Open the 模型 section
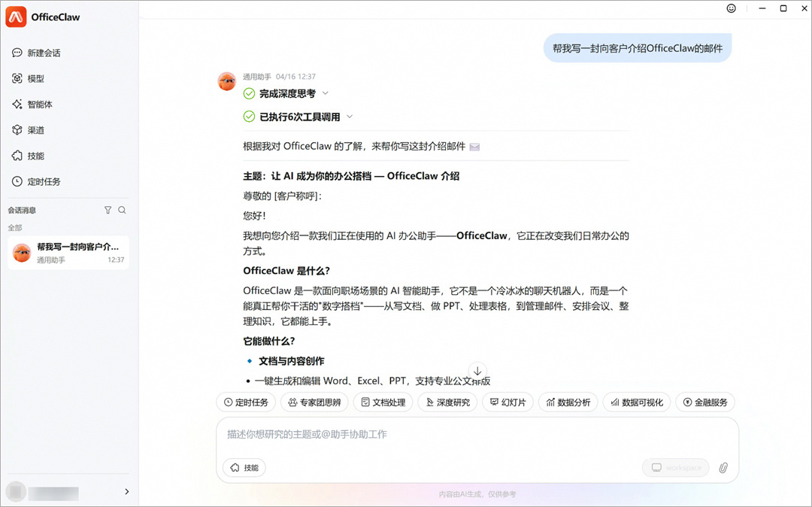This screenshot has height=507, width=812. 28,79
